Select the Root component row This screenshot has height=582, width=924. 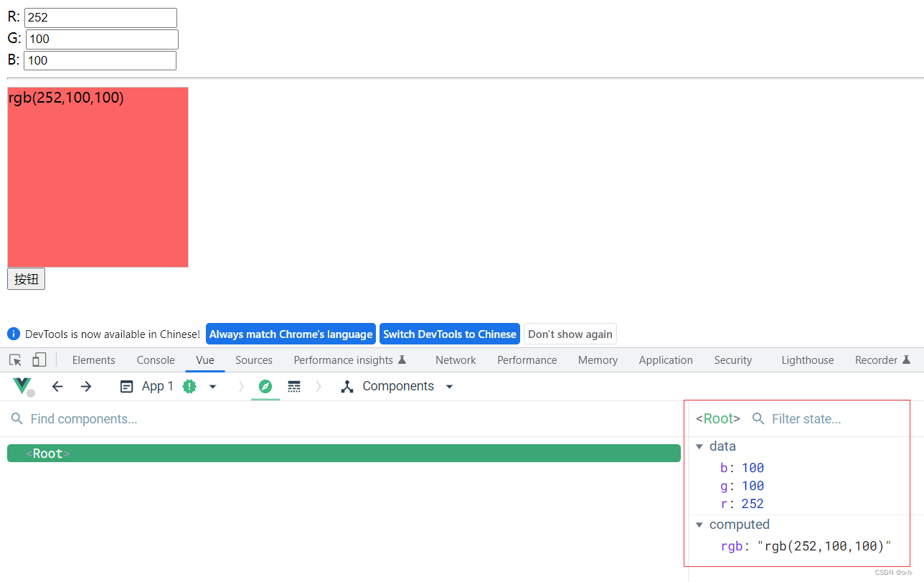(344, 454)
